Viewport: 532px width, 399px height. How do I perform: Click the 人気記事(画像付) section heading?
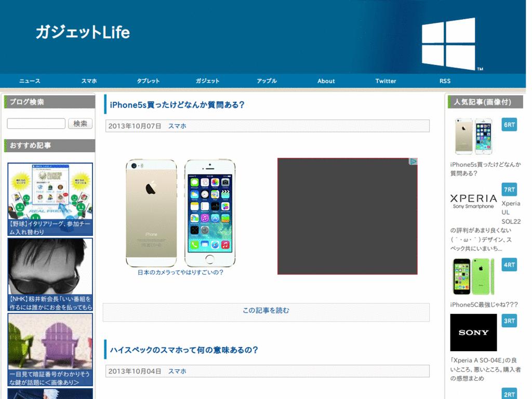(x=485, y=102)
